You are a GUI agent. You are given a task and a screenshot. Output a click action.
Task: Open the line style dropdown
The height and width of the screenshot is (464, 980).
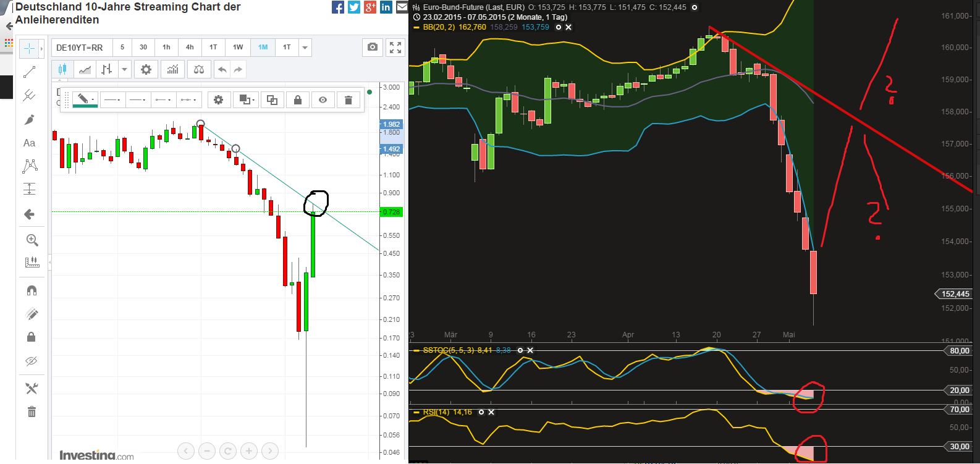coord(113,99)
